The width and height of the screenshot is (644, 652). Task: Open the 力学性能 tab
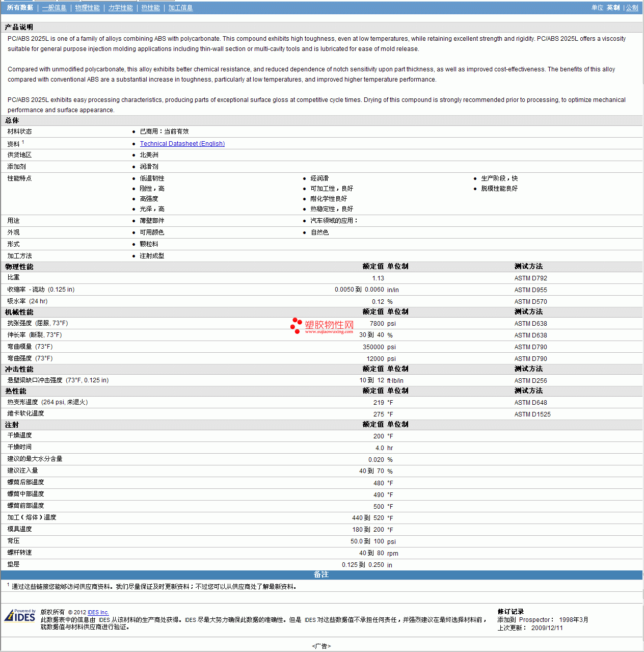coord(120,8)
